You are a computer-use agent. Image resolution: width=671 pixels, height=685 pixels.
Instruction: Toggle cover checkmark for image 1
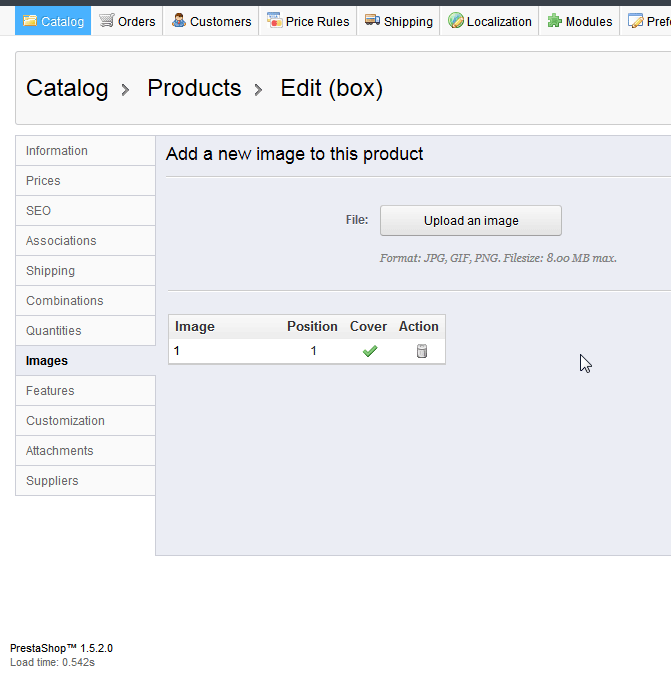369,351
